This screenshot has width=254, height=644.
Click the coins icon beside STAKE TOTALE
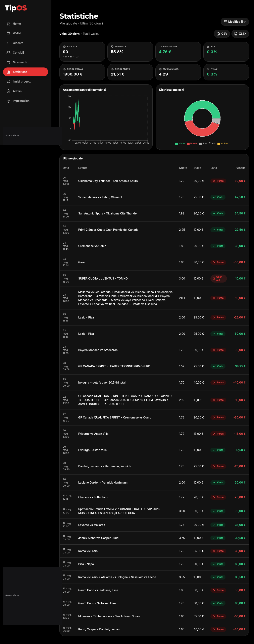[x=64, y=69]
